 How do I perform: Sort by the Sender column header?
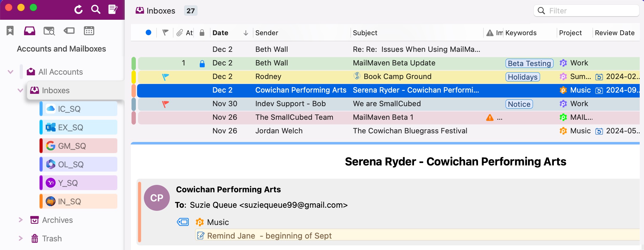pyautogui.click(x=267, y=33)
